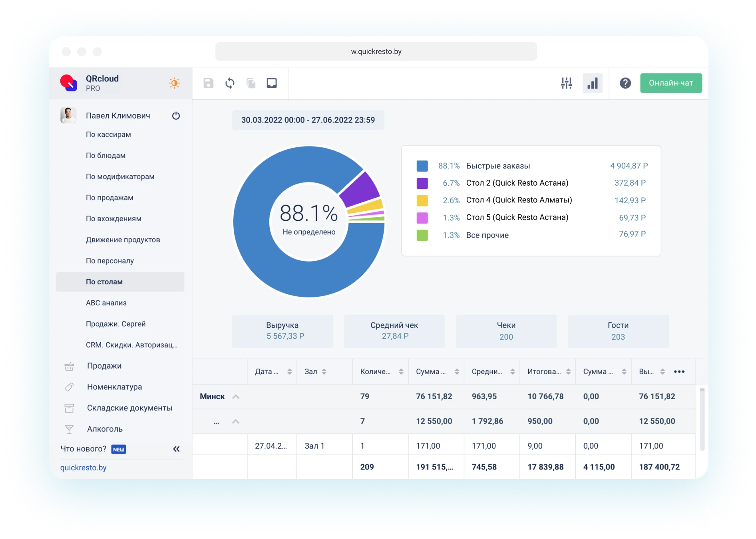Follow the quickresto.by link in sidebar

pos(83,468)
